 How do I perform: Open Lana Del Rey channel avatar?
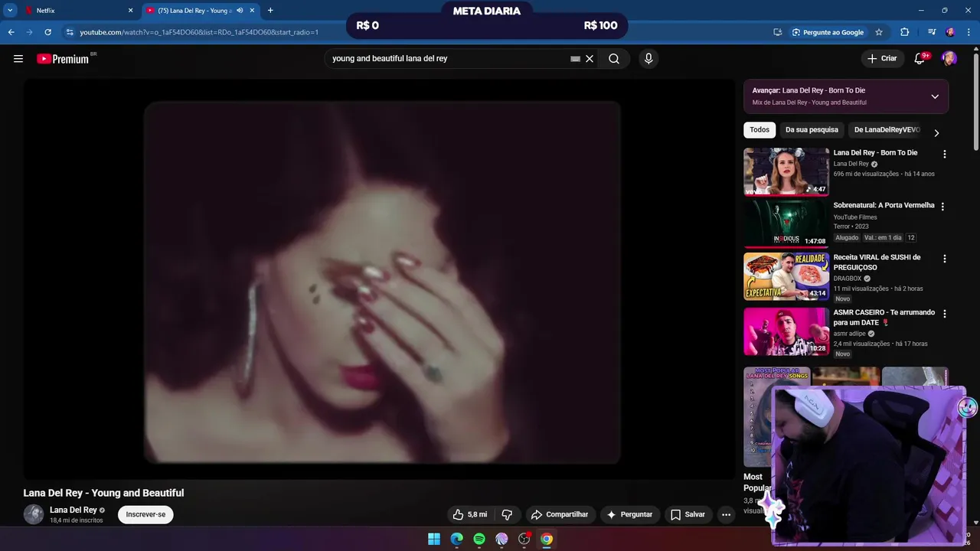[x=34, y=514]
